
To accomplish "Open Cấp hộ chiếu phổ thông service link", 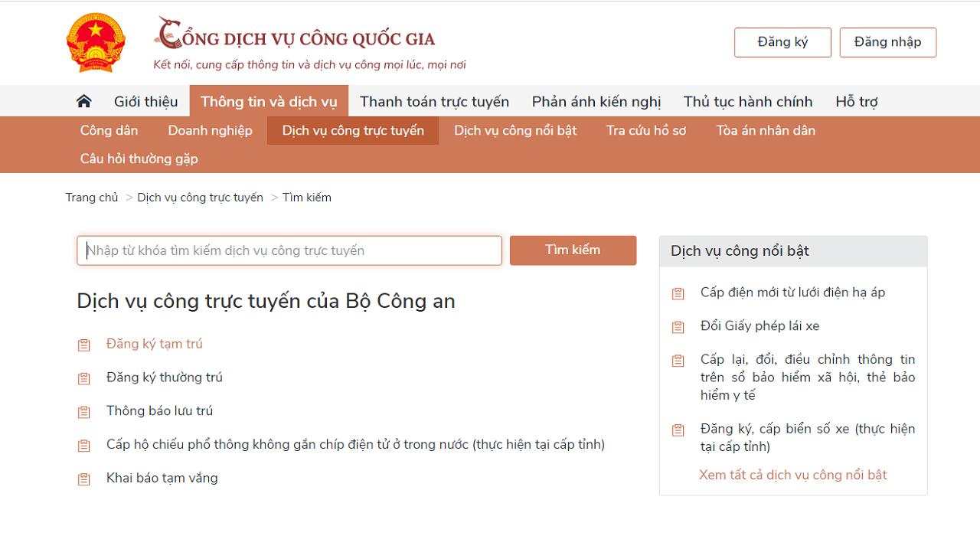I will point(355,445).
